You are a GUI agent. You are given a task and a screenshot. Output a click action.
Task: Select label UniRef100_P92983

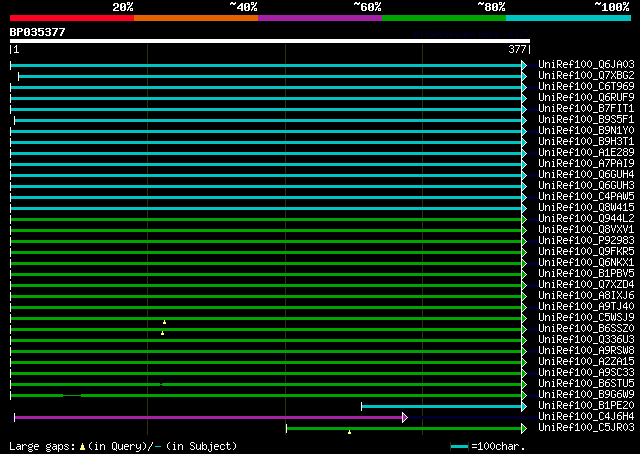tap(586, 240)
